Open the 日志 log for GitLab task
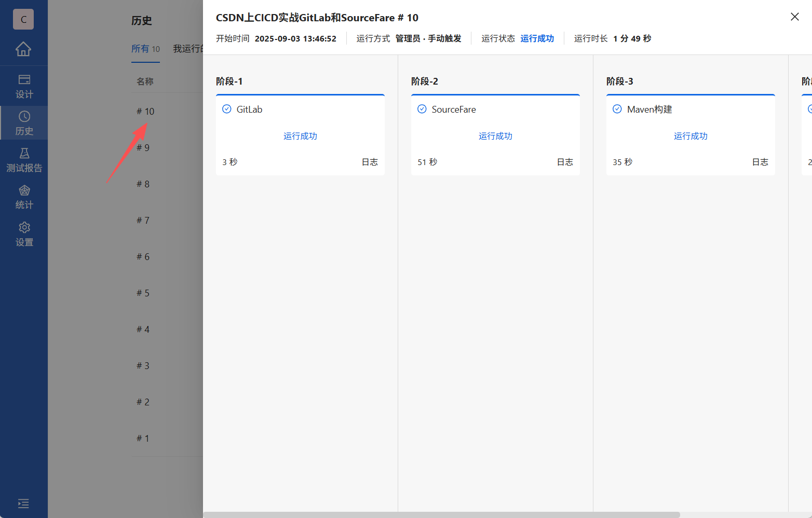The height and width of the screenshot is (518, 812). 370,162
